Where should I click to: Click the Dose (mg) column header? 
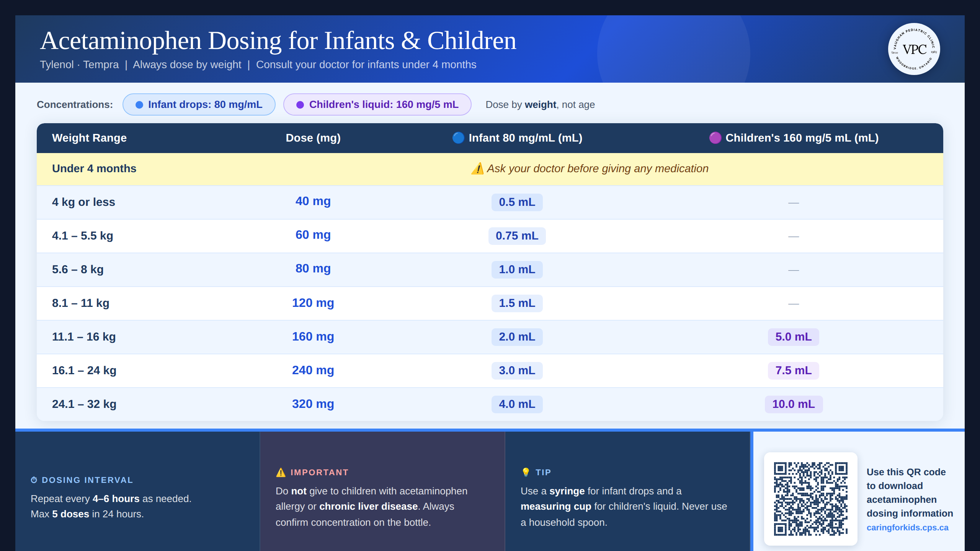[313, 138]
